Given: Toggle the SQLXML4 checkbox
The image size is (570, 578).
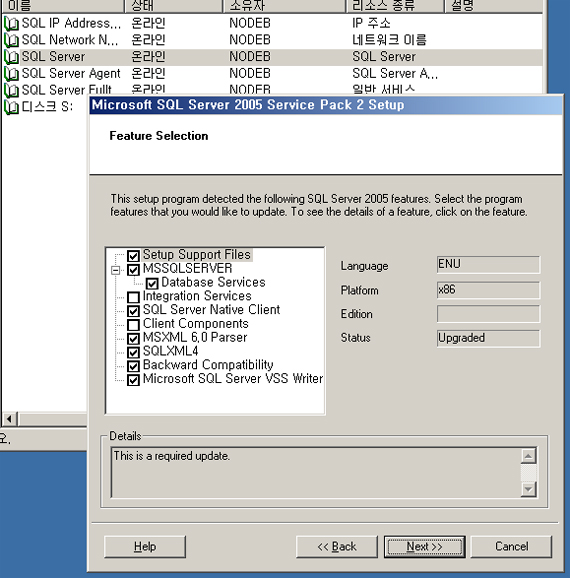Looking at the screenshot, I should (133, 352).
